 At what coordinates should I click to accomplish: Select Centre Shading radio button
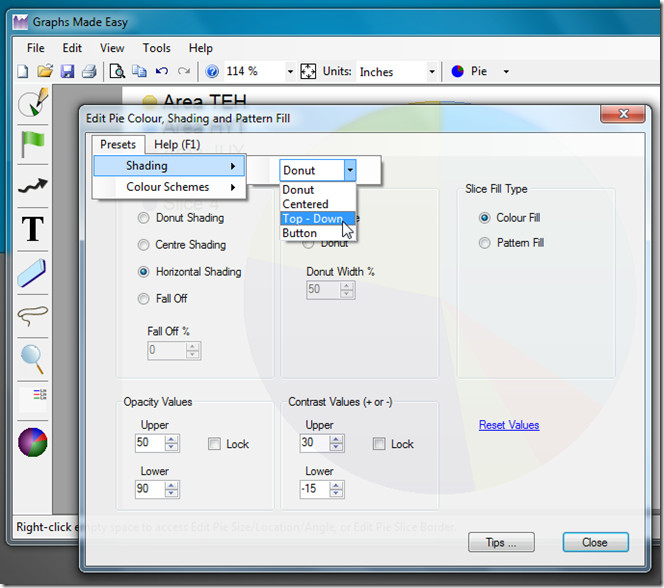[144, 245]
